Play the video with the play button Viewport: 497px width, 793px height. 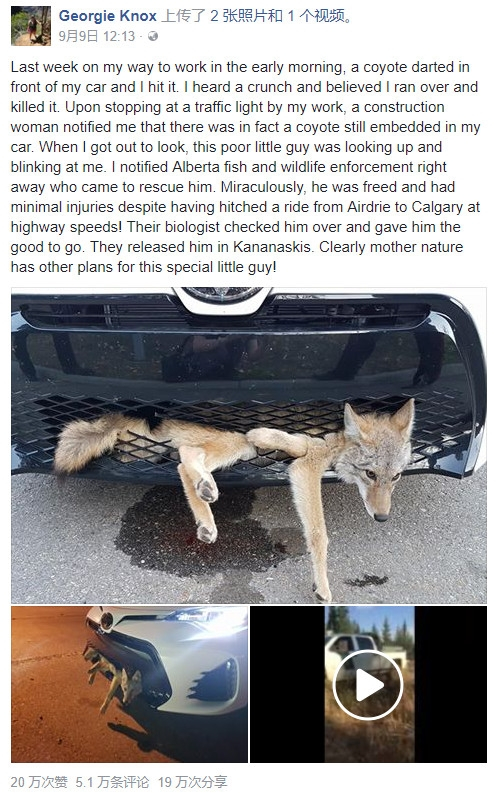369,685
